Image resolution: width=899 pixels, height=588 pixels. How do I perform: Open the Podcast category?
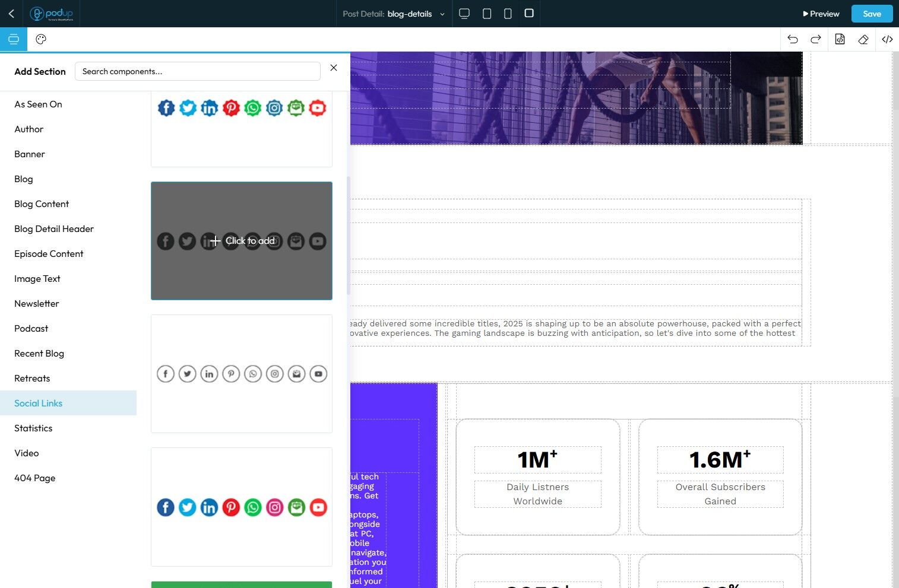coord(68,328)
